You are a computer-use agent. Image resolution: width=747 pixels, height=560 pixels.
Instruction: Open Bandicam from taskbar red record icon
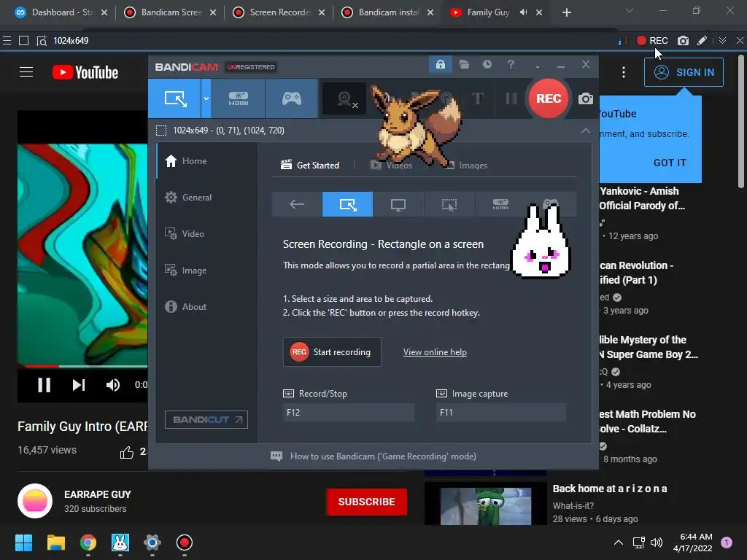[x=185, y=542]
